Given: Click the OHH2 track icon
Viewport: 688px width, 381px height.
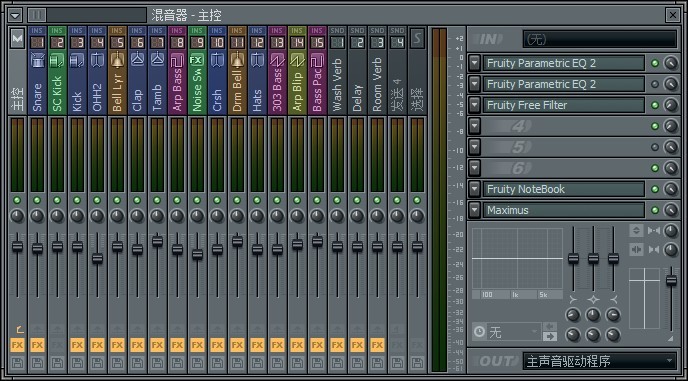Looking at the screenshot, I should (97, 61).
